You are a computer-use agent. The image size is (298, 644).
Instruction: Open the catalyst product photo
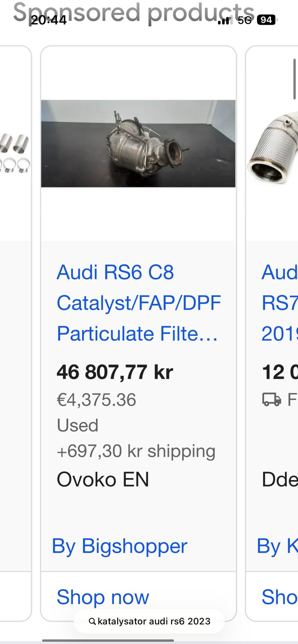[x=138, y=143]
